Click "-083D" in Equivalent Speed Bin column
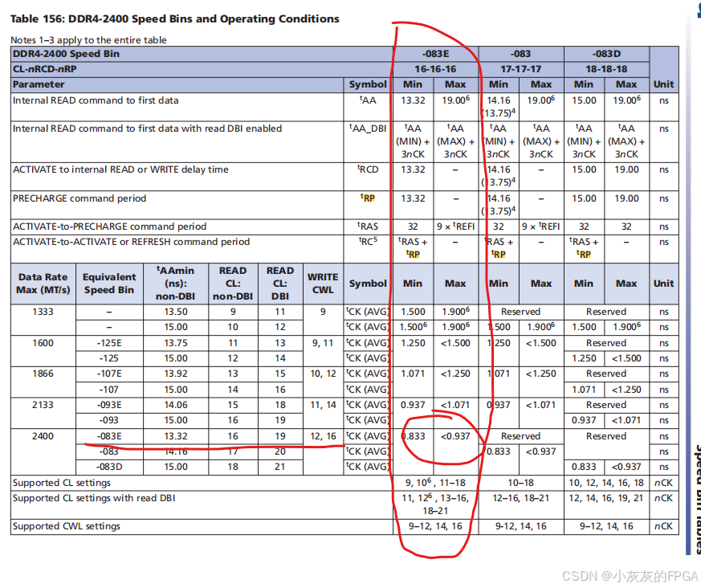This screenshot has height=588, width=701. pyautogui.click(x=109, y=467)
